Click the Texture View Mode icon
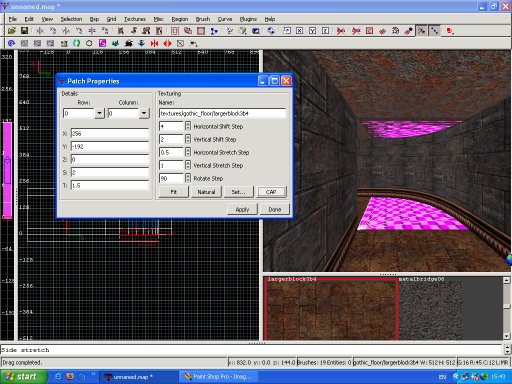Viewport: 512px width, 384px height. (x=243, y=31)
